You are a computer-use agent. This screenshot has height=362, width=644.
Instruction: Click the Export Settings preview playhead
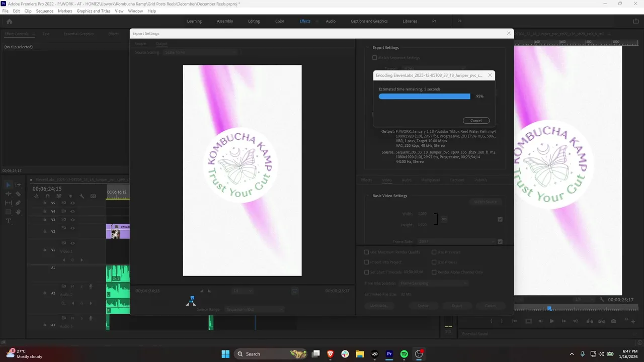(x=192, y=299)
